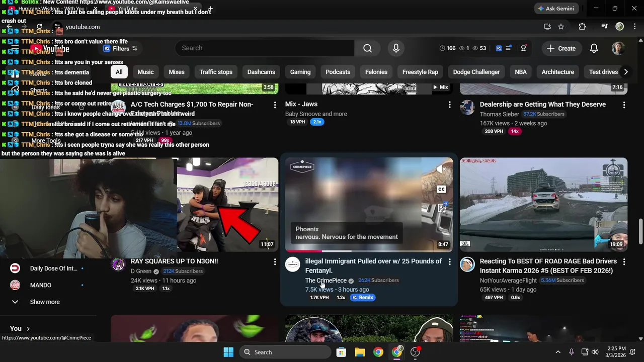Open The CrimePiece channel link
The width and height of the screenshot is (644, 362).
pos(326,281)
